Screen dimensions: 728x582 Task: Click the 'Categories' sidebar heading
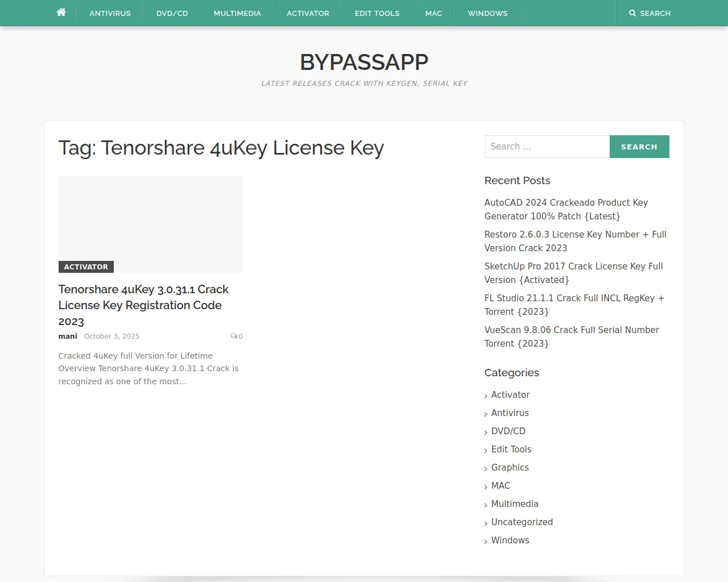512,372
